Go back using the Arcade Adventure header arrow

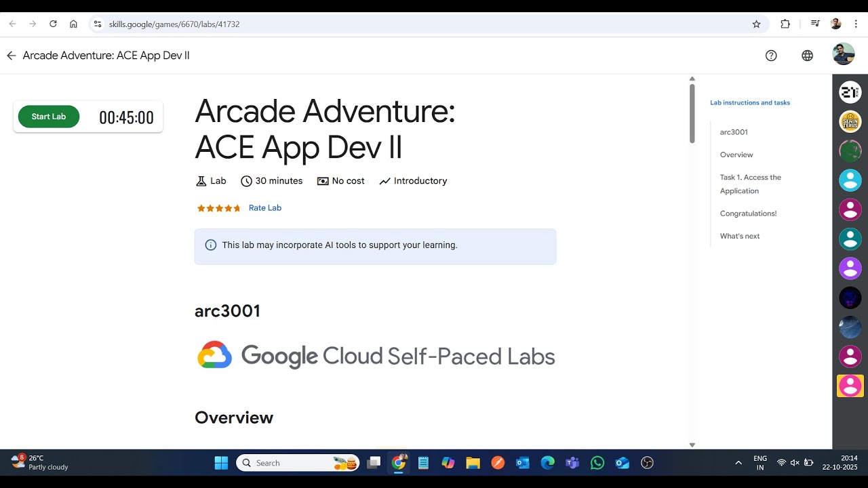12,56
